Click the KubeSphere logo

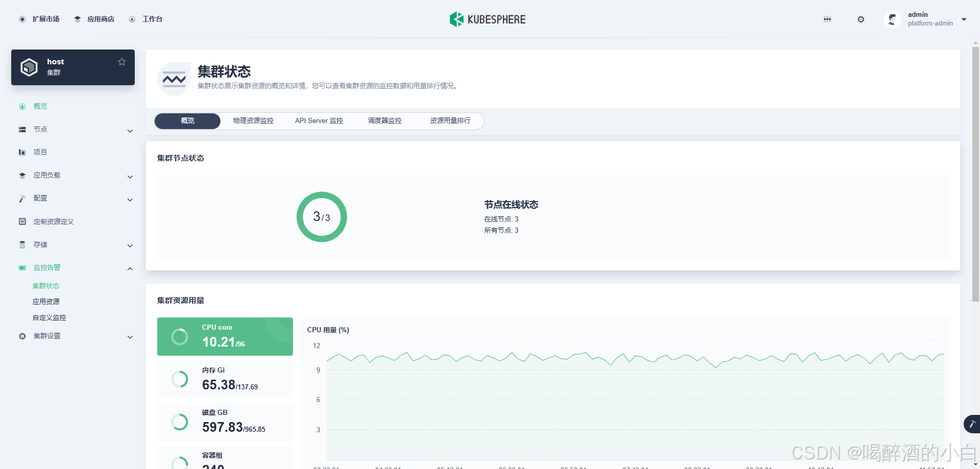click(x=487, y=19)
